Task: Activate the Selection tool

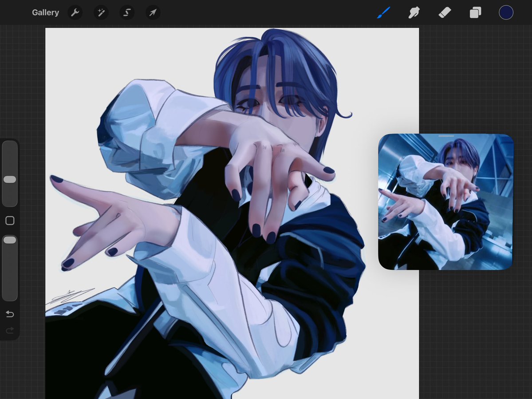Action: 126,12
